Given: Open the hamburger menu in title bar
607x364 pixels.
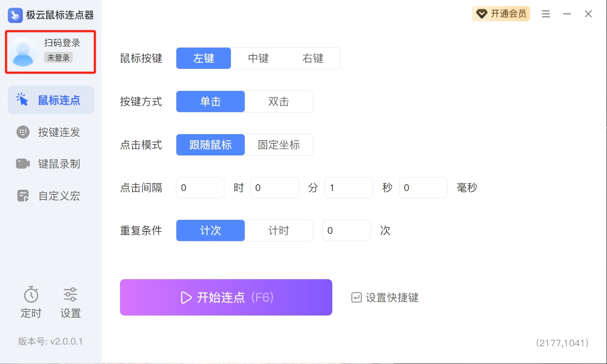Looking at the screenshot, I should point(546,14).
